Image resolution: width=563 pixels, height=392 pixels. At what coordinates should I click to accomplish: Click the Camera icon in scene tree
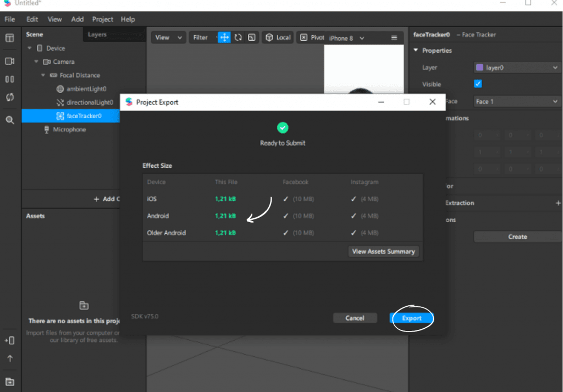tap(46, 62)
